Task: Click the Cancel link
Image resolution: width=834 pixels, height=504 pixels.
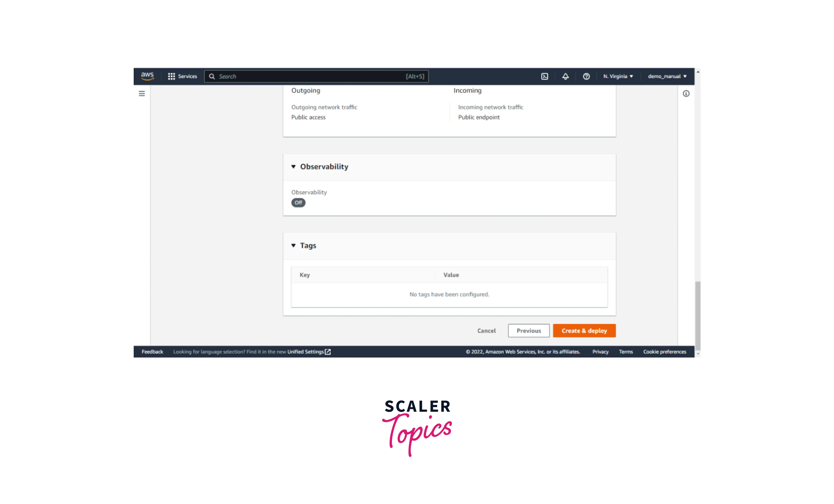Action: [x=487, y=331]
